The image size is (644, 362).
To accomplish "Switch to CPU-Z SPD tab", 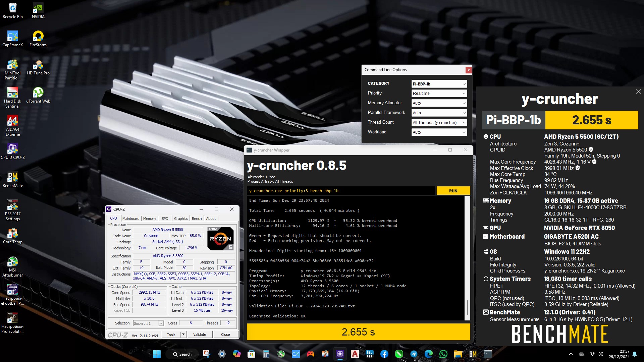I will pos(165,219).
